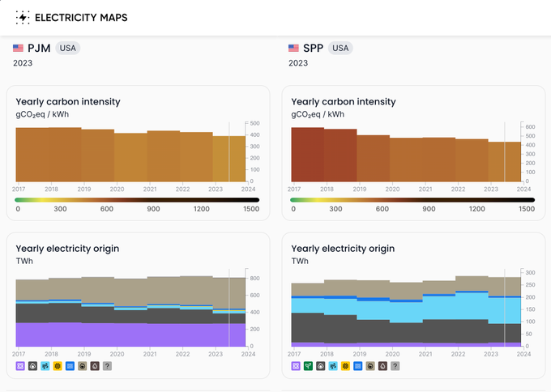Click the US flag next to PJM
This screenshot has width=551, height=392.
pyautogui.click(x=18, y=48)
